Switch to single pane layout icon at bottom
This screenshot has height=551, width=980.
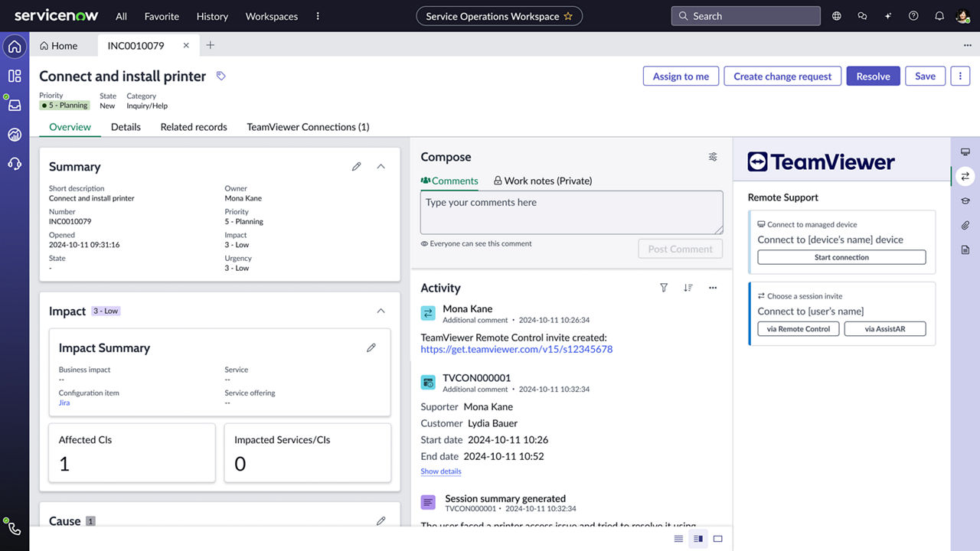[717, 539]
